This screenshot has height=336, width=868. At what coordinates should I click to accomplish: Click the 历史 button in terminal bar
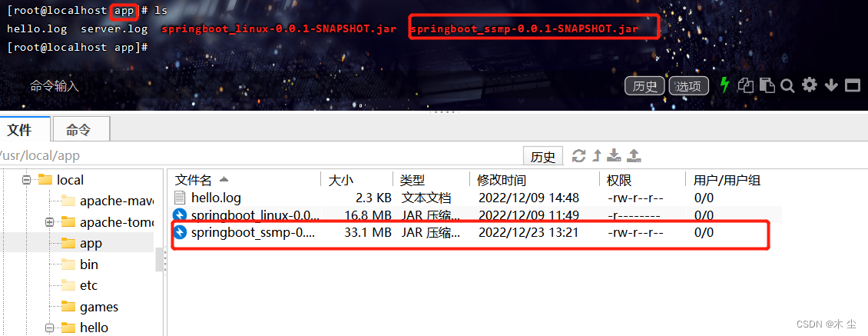644,86
